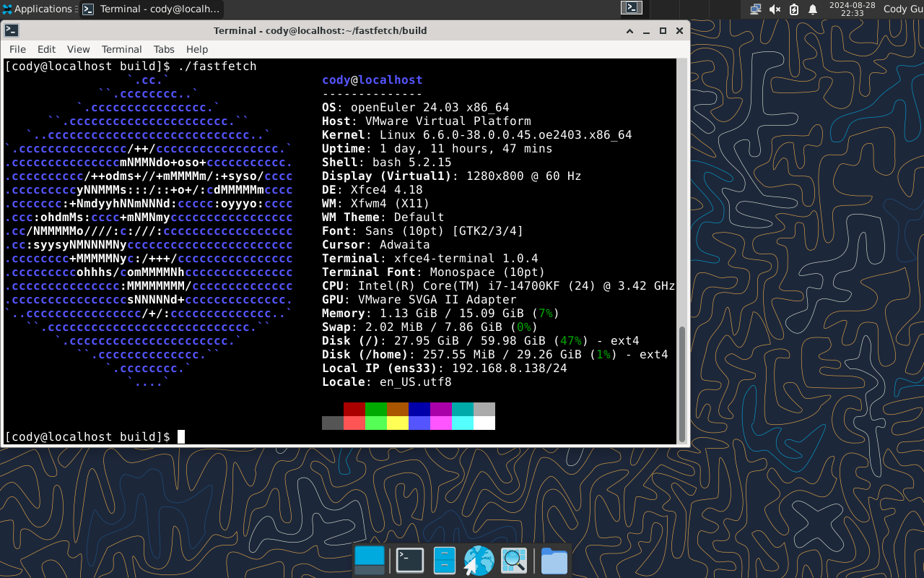Toggle the muted volume speaker icon
The image size is (924, 578).
coord(775,9)
